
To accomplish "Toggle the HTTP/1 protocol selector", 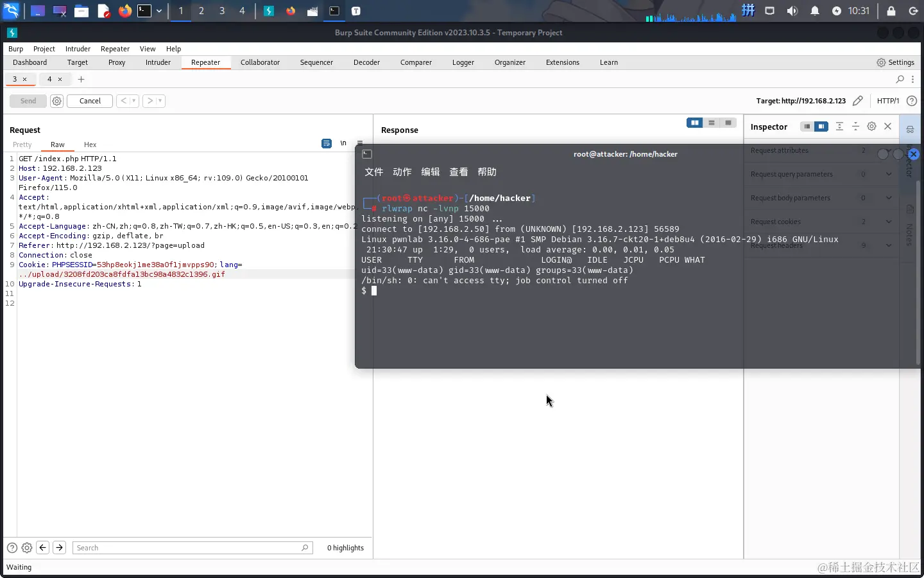I will tap(888, 101).
